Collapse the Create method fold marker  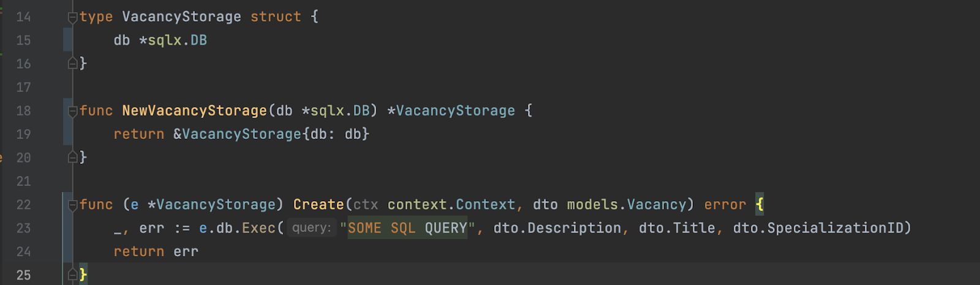(72, 204)
